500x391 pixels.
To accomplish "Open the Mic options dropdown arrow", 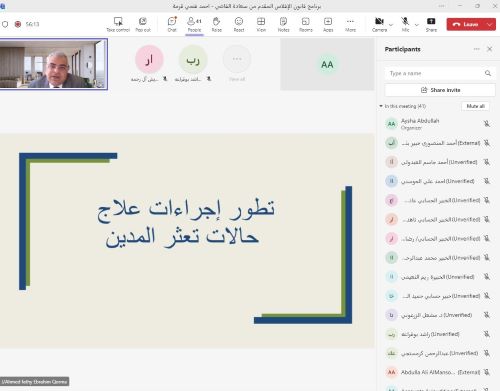I will tap(417, 25).
